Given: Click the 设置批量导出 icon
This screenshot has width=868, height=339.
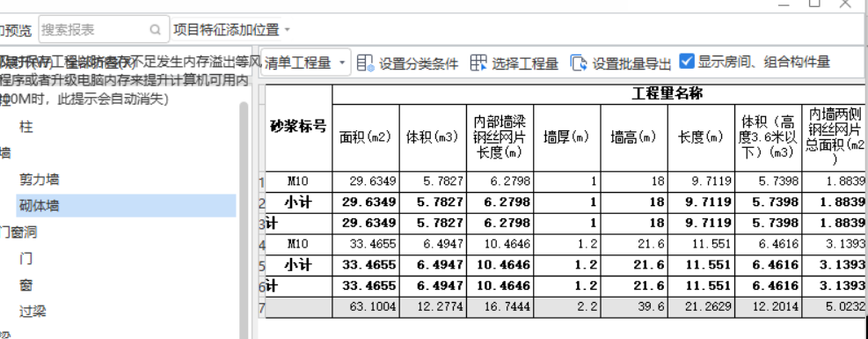Looking at the screenshot, I should click(x=579, y=63).
